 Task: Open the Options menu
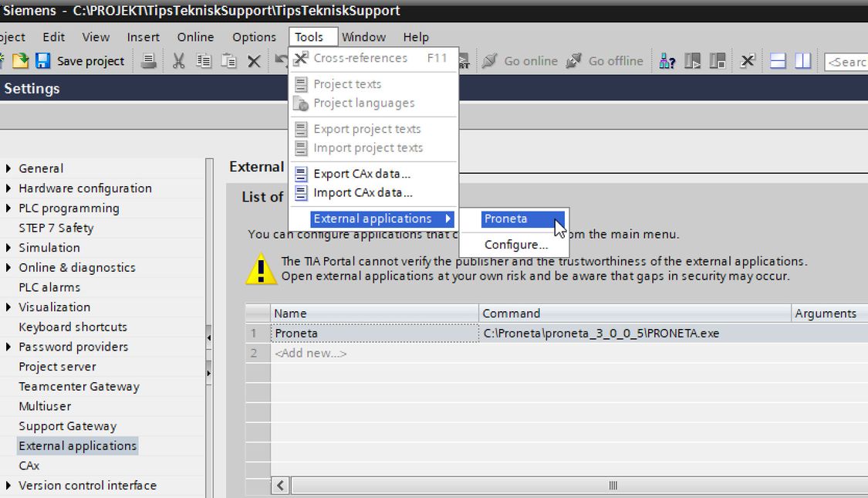pyautogui.click(x=254, y=37)
